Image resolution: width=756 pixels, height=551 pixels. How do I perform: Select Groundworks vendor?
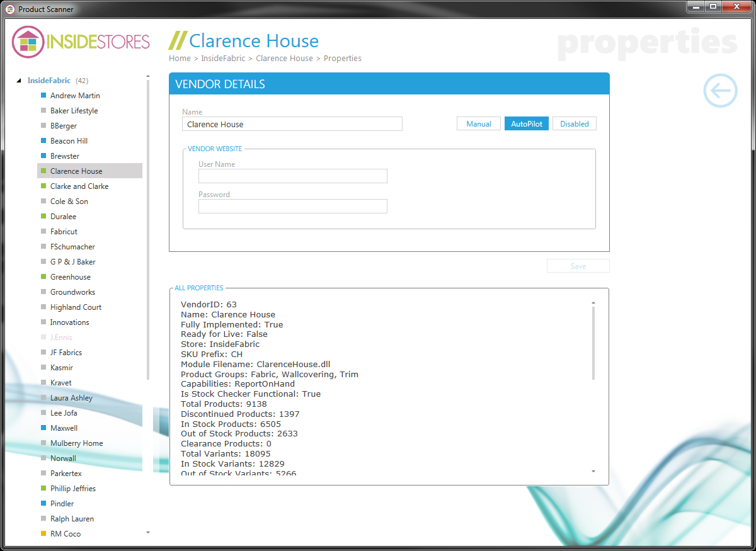pos(72,292)
